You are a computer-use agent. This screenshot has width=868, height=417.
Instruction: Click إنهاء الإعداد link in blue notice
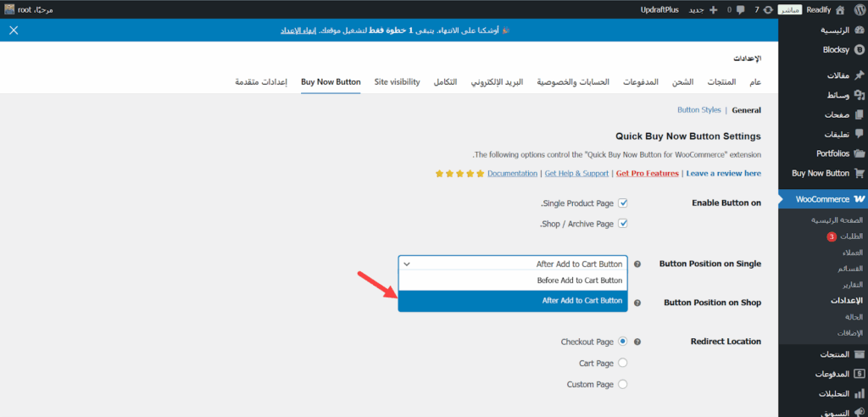tap(299, 31)
